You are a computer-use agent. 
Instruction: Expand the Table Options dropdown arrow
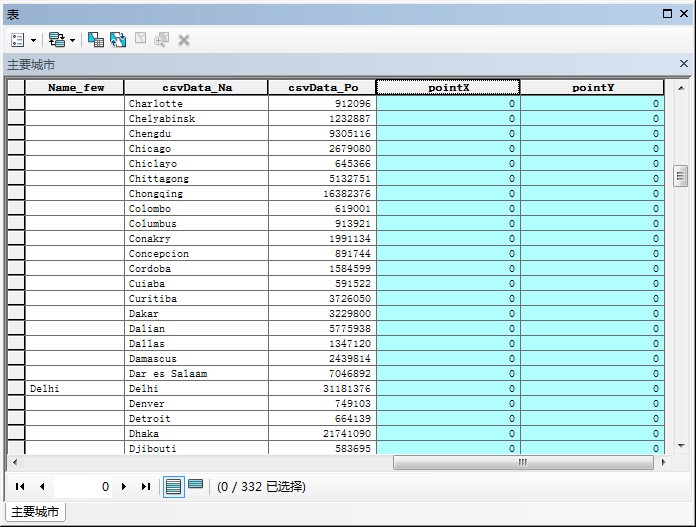coord(33,41)
